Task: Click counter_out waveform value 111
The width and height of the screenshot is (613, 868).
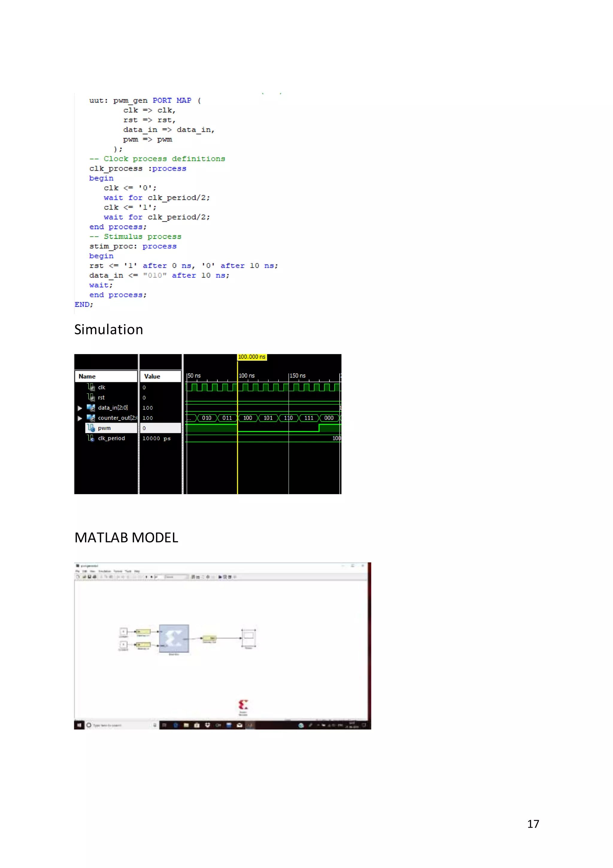Action: point(309,418)
